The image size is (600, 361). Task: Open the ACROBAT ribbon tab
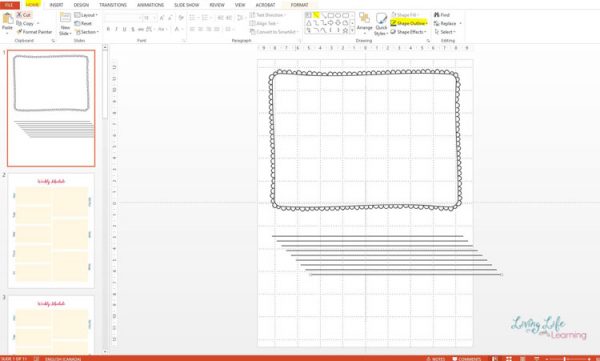pyautogui.click(x=266, y=5)
